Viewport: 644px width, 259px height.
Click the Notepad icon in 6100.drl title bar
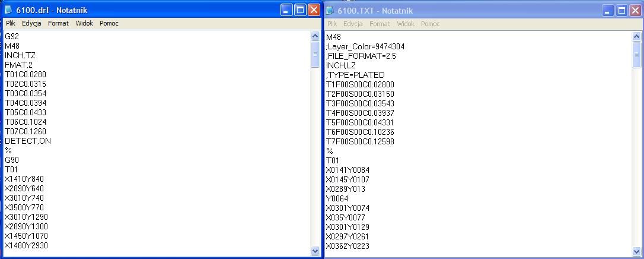[x=8, y=10]
